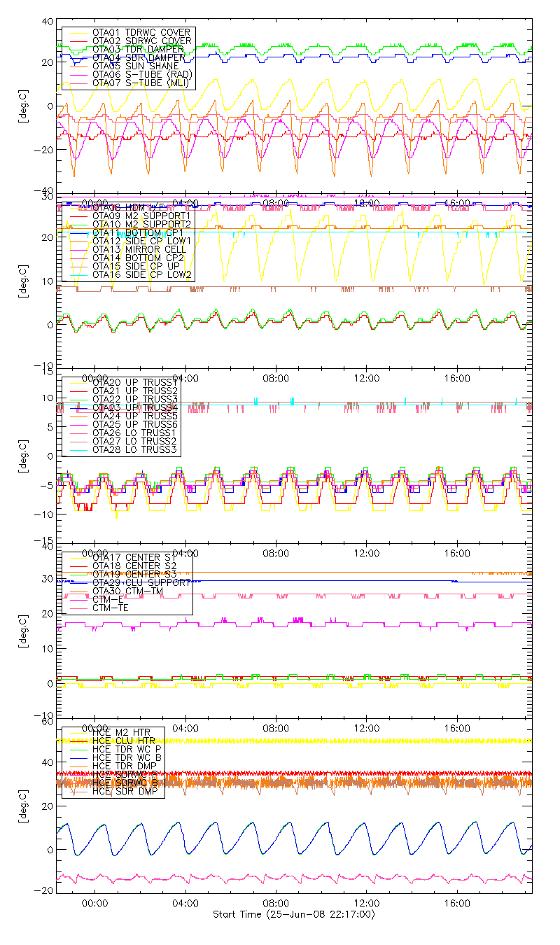Select the CTM-TE legend entry
Screen dimensions: 560x945
click(x=112, y=608)
